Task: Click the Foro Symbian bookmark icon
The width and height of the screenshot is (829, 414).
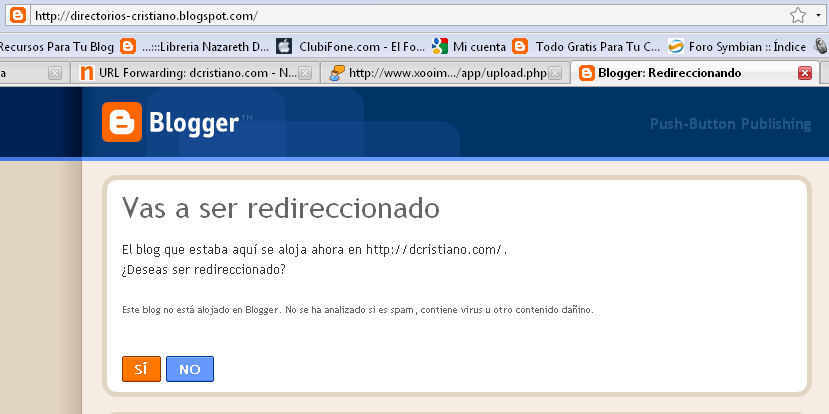Action: click(x=676, y=47)
